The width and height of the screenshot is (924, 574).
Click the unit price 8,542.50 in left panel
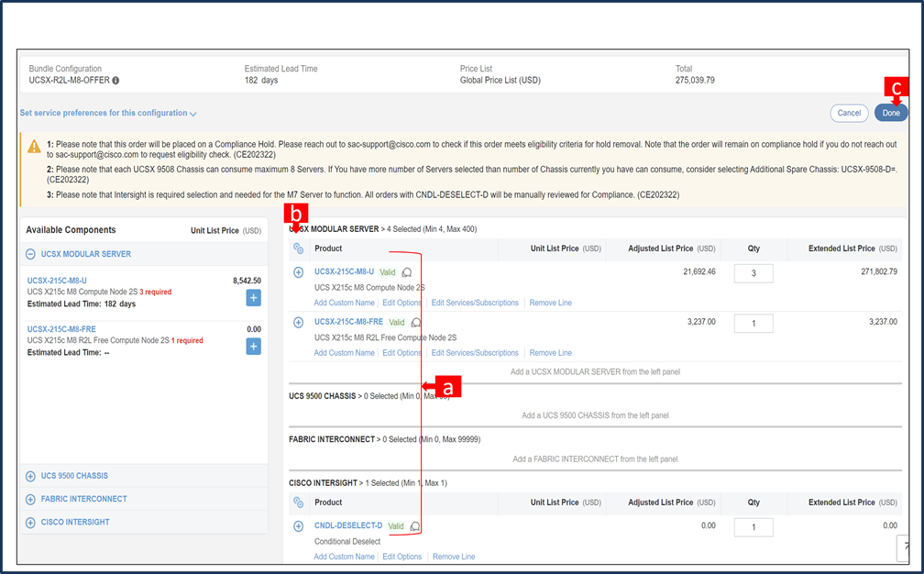[x=247, y=281]
